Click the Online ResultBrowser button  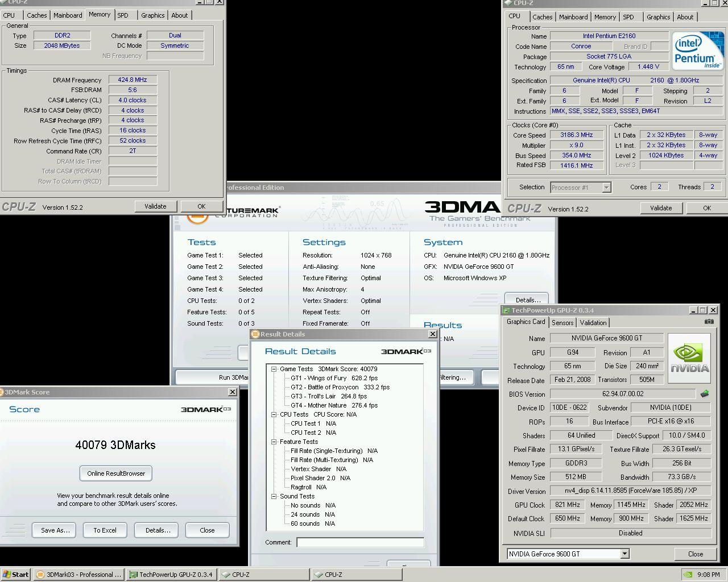coord(116,473)
